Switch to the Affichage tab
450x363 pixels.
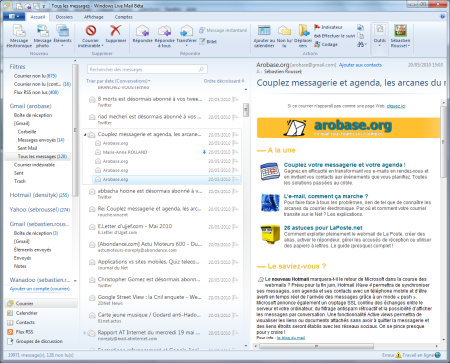pos(94,17)
